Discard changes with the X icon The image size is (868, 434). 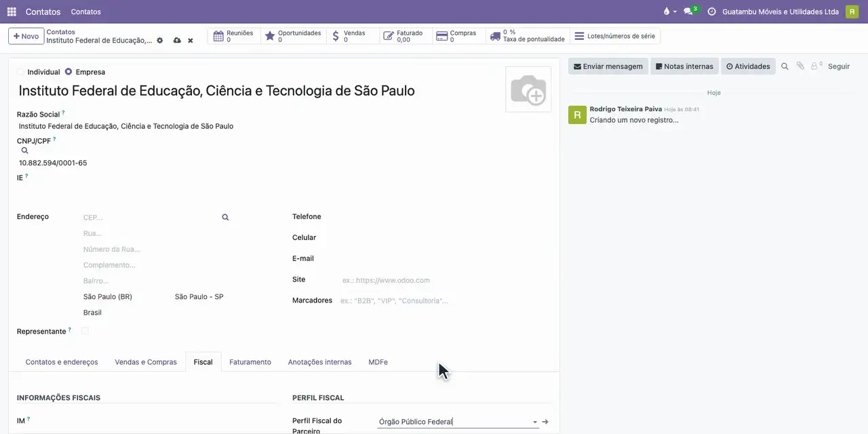tap(191, 41)
